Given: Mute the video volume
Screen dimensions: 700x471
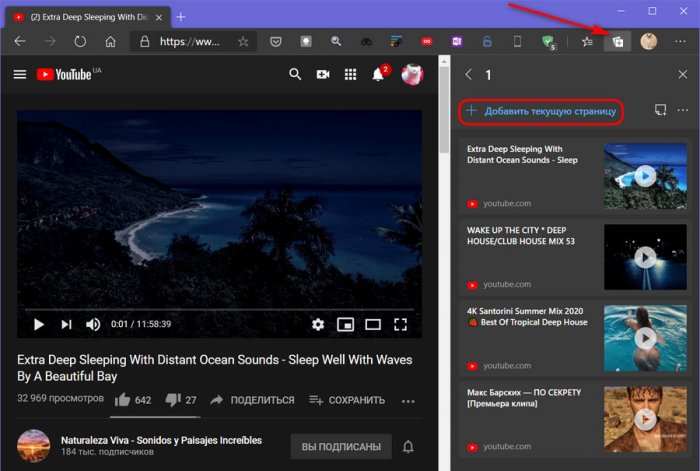Looking at the screenshot, I should 93,324.
